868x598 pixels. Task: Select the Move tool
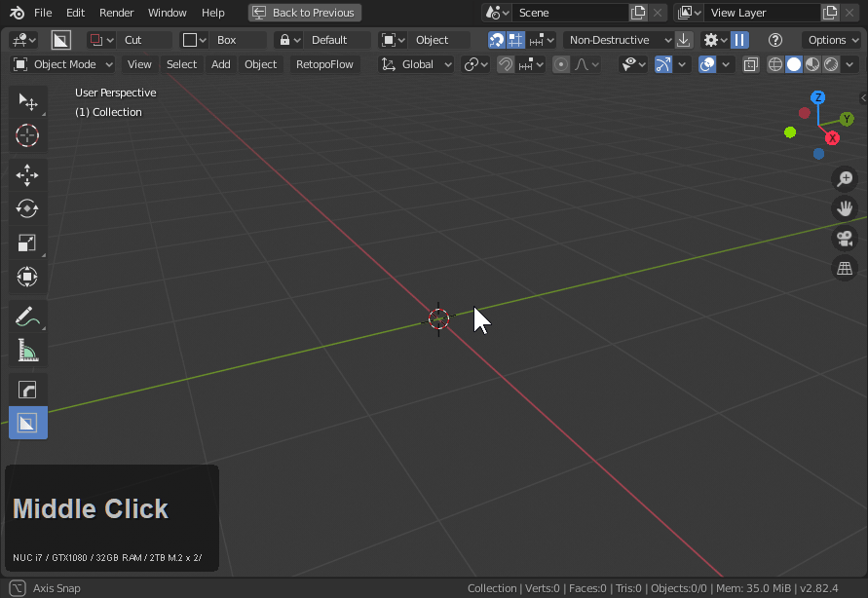pyautogui.click(x=27, y=175)
